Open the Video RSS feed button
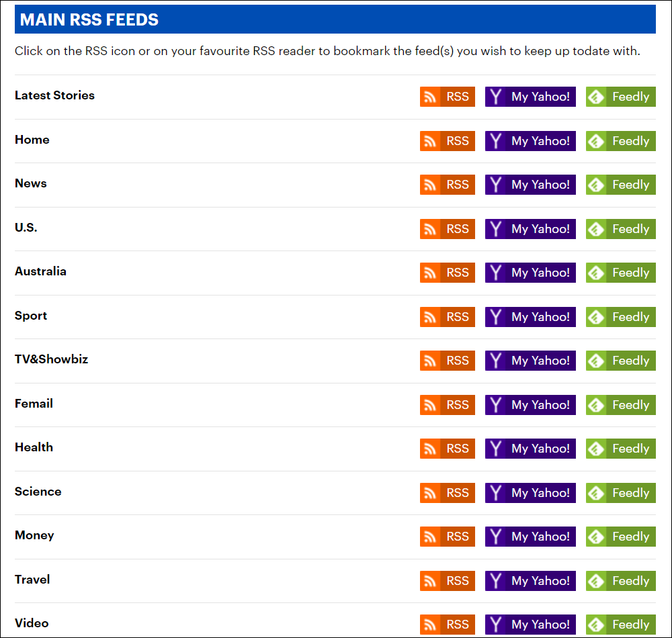The height and width of the screenshot is (638, 672). tap(447, 625)
